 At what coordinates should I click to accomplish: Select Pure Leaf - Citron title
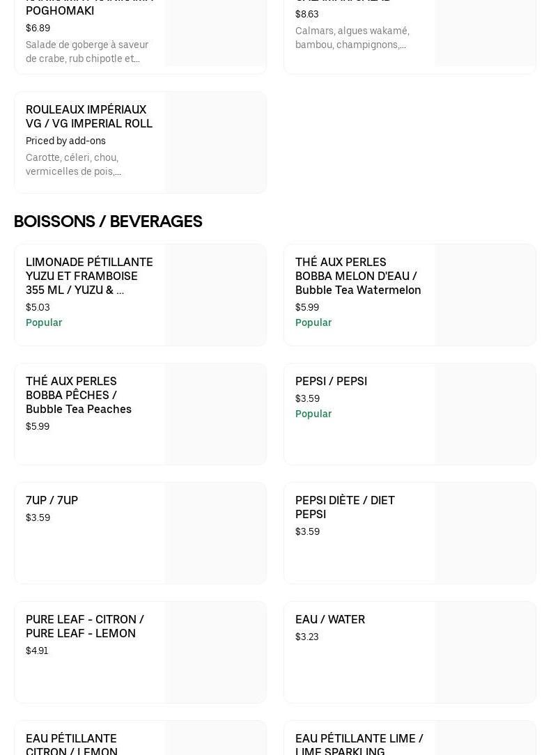click(x=85, y=626)
